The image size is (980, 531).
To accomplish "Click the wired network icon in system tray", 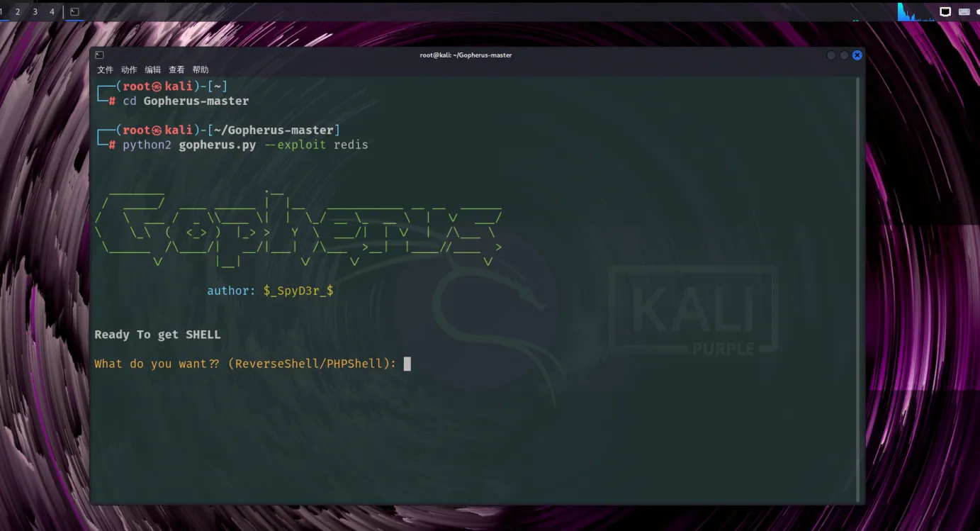I will point(945,11).
